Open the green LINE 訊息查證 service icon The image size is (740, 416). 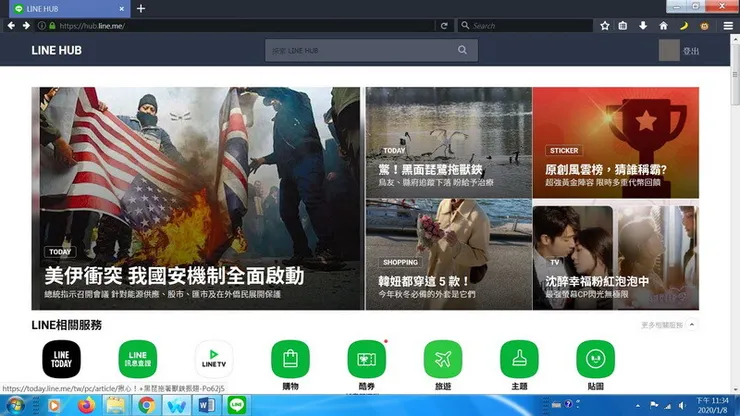click(x=138, y=359)
